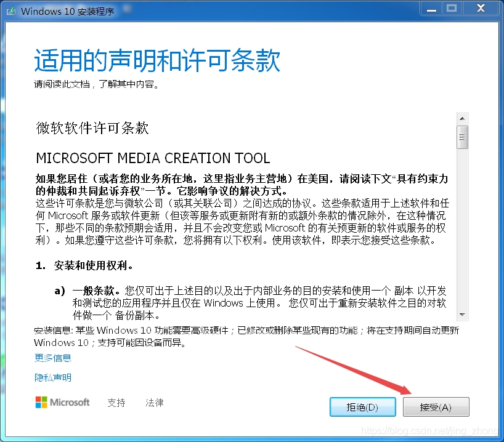Open the 更多信息 link
504x442 pixels.
53,358
